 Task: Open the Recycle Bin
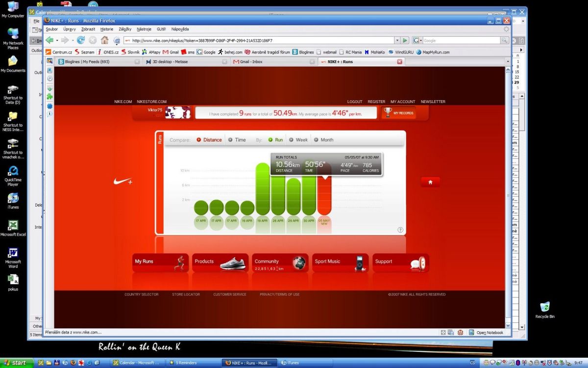coord(545,310)
